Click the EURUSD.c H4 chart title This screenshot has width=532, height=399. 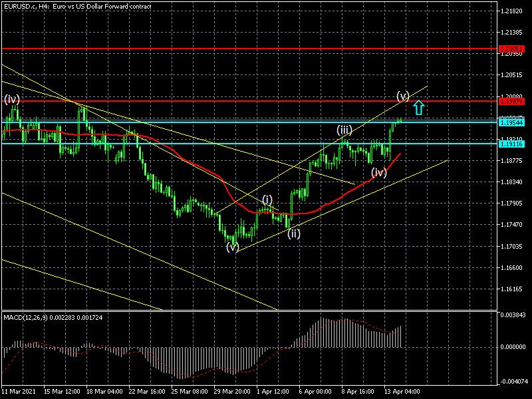tap(78, 7)
